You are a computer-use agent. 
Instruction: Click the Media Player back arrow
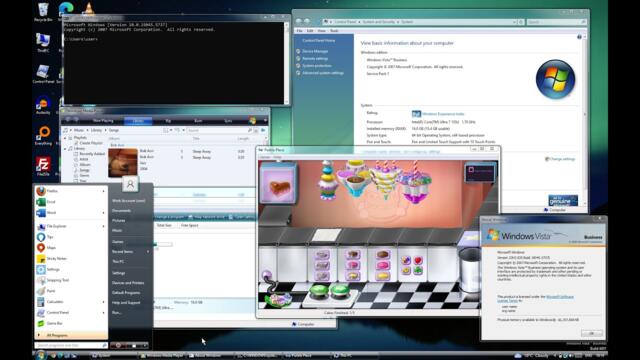68,120
